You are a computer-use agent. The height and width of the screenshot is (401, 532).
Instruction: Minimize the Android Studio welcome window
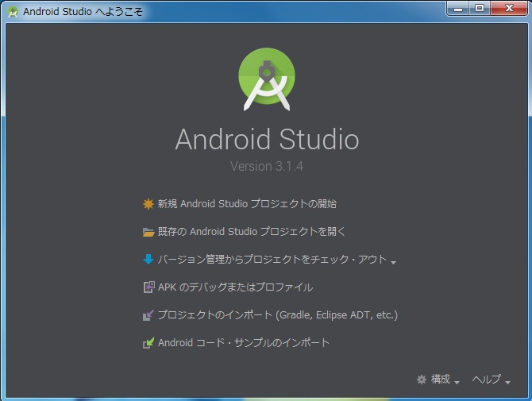tap(458, 9)
